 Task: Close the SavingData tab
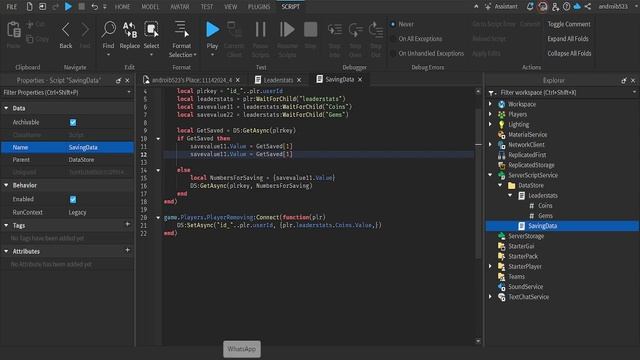pos(360,80)
